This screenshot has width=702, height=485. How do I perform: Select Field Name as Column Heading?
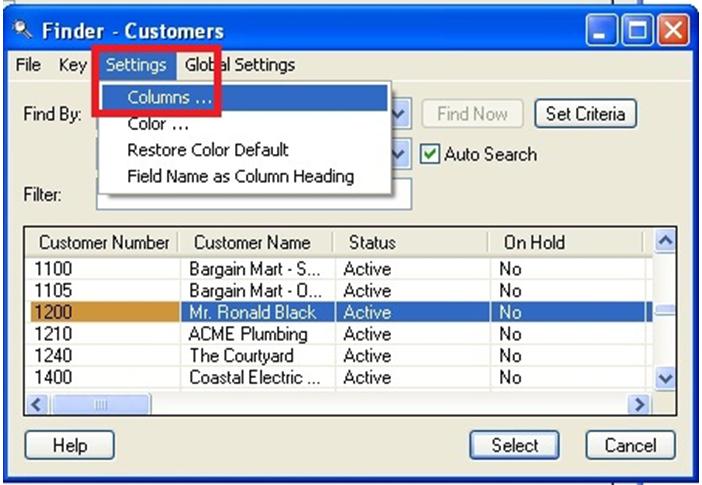click(244, 176)
